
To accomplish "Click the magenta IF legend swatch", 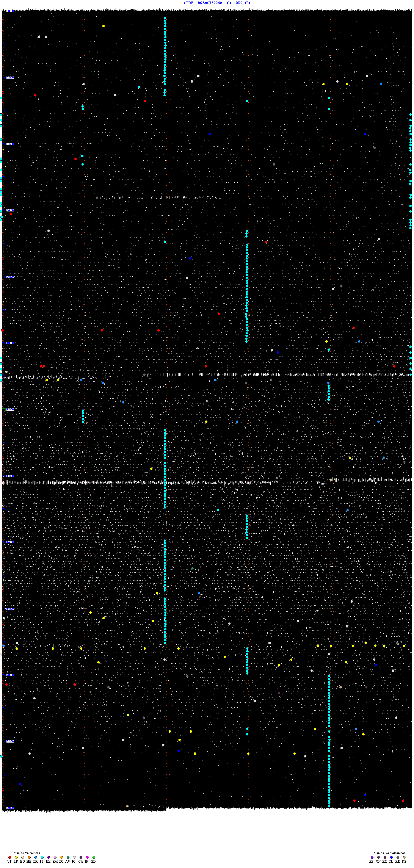I will point(87,857).
